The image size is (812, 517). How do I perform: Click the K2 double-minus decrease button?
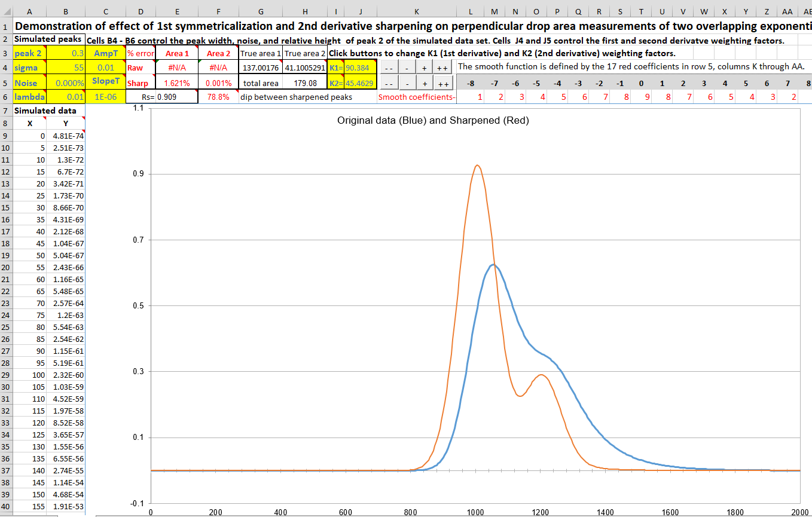tap(388, 84)
